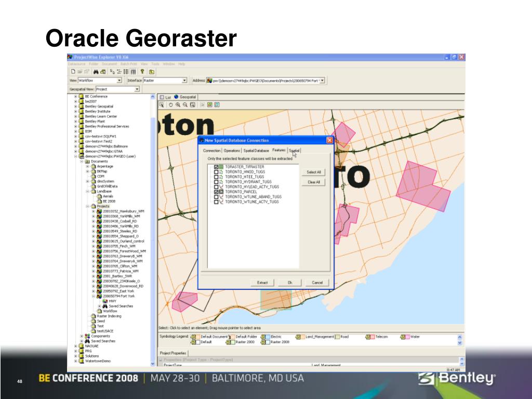This screenshot has width=532, height=399.
Task: Switch to the List view tab
Action: click(166, 97)
